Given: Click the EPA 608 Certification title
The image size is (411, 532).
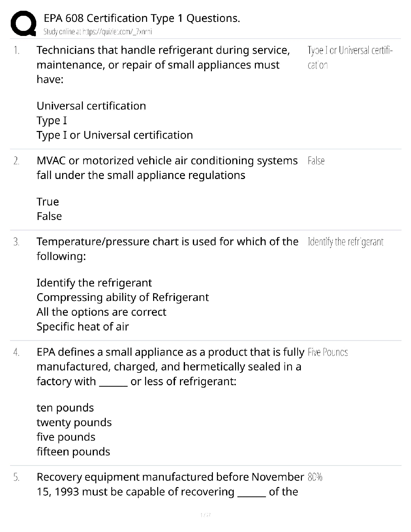Looking at the screenshot, I should (x=142, y=18).
